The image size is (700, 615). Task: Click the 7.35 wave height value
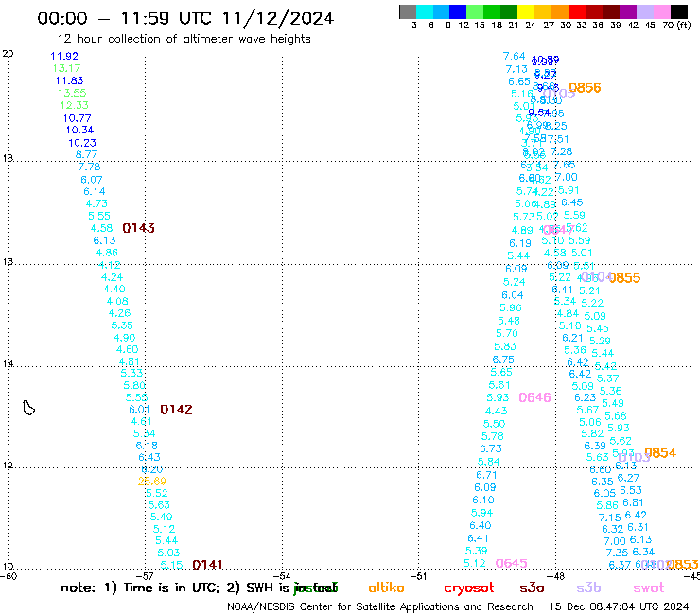click(x=617, y=553)
